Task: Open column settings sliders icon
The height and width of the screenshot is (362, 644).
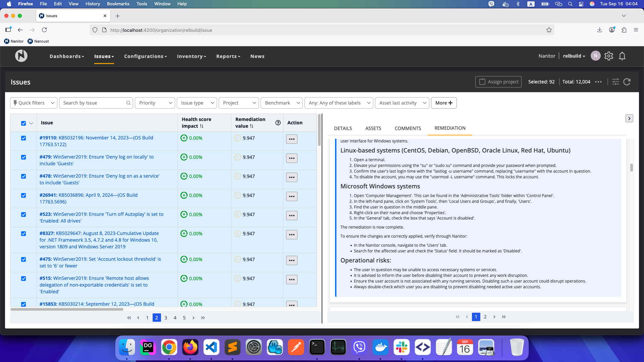Action: click(x=615, y=82)
